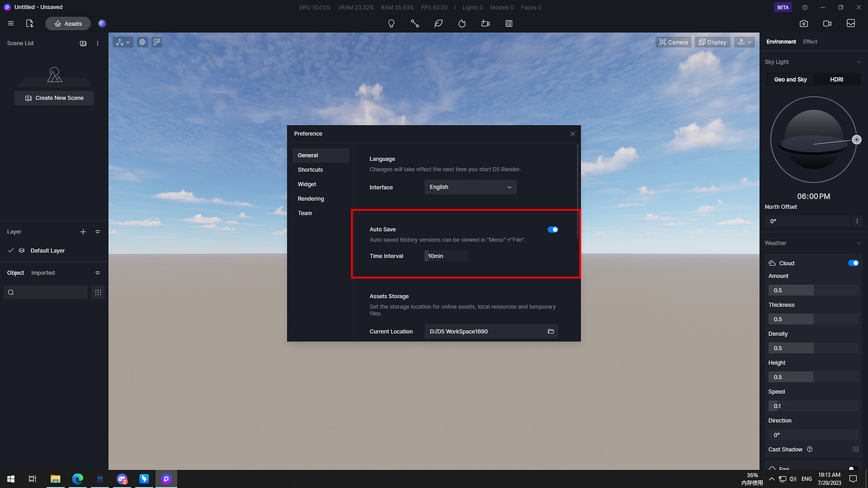Click the Display button in viewport

coord(713,42)
